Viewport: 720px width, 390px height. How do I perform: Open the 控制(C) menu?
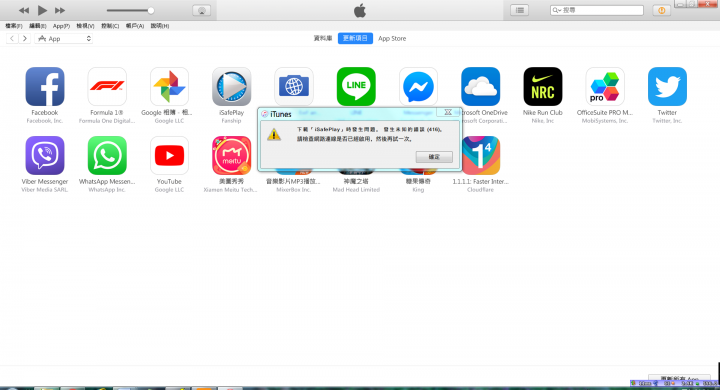click(110, 26)
